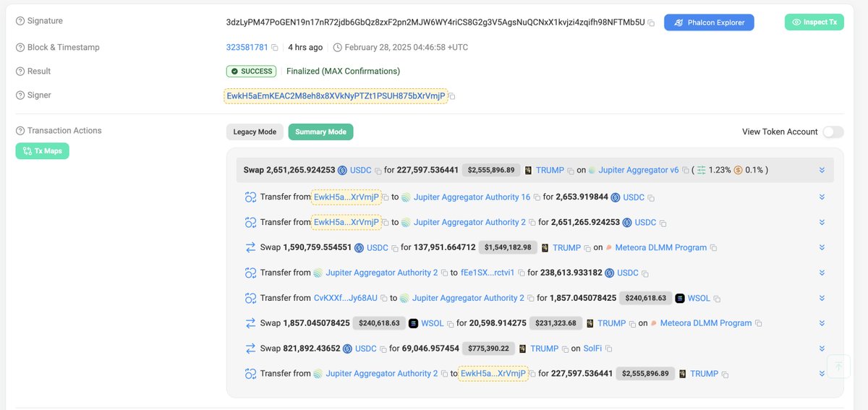Copy USDC token in the 2,651,265.924253 swap header
Viewport: 868px width, 410px height.
coord(378,171)
